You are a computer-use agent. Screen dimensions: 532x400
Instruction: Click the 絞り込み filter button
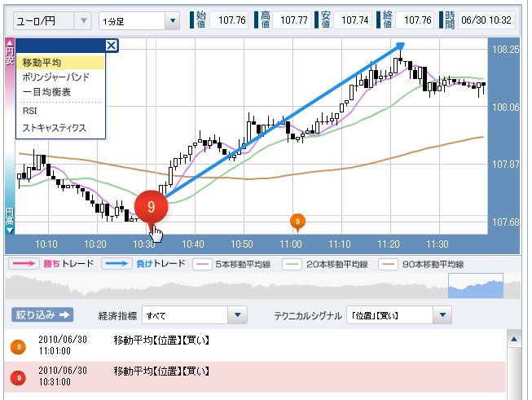[42, 314]
